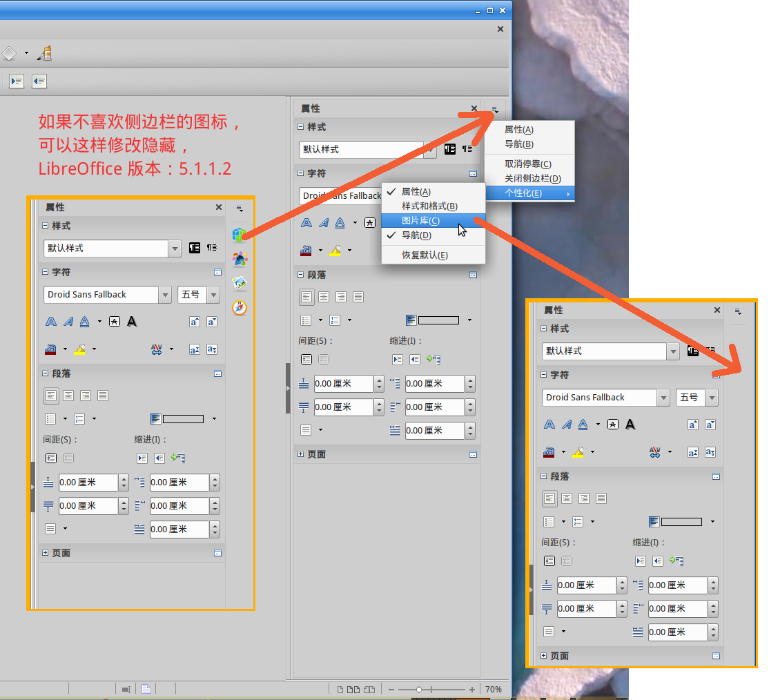Screen dimensions: 769x700
Task: Open 五号 font size dropdown in right panel
Action: [x=712, y=398]
